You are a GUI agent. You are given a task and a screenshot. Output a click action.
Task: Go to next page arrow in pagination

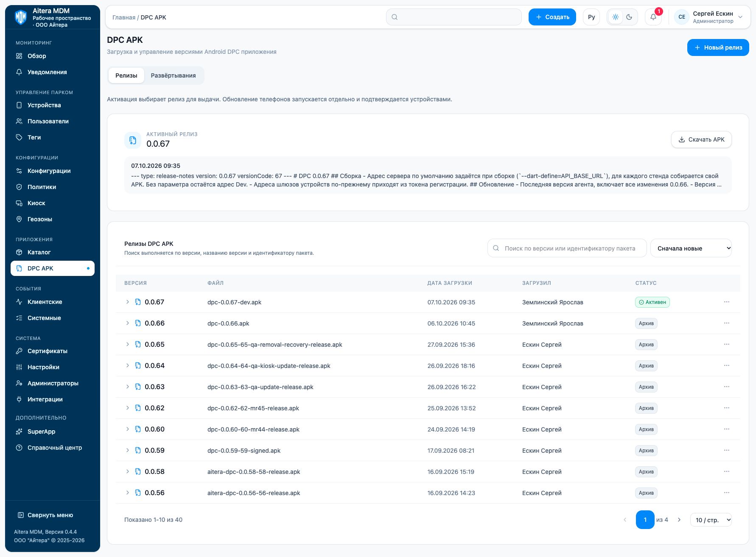pyautogui.click(x=679, y=520)
